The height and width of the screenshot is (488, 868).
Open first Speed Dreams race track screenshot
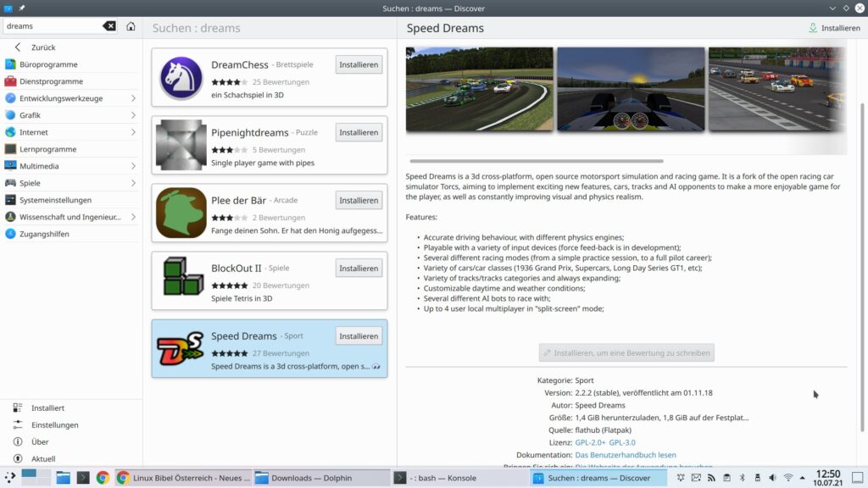click(x=480, y=89)
